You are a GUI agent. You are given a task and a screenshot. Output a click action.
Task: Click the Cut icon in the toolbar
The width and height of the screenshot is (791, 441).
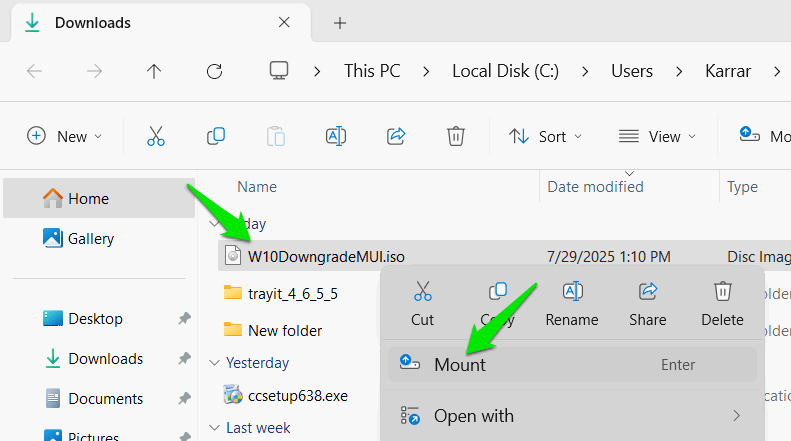click(x=155, y=136)
